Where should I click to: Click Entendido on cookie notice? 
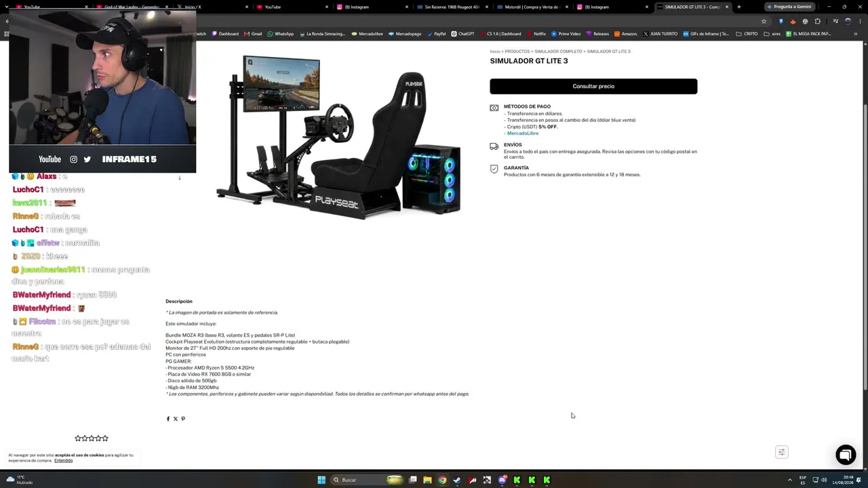tap(63, 461)
